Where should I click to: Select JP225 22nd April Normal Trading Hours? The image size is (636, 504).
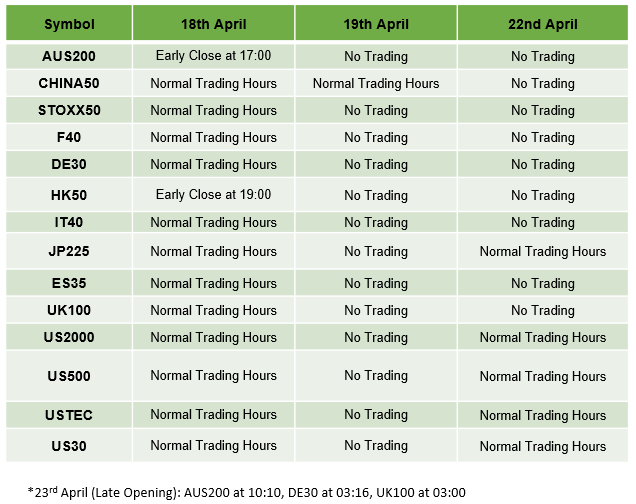(x=543, y=251)
